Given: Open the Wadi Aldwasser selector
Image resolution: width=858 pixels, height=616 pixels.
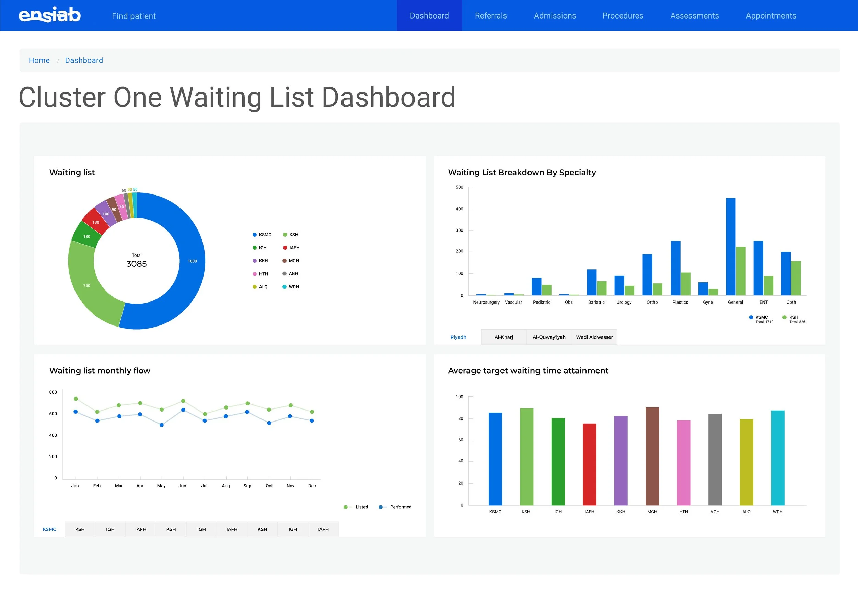Looking at the screenshot, I should click(x=594, y=337).
